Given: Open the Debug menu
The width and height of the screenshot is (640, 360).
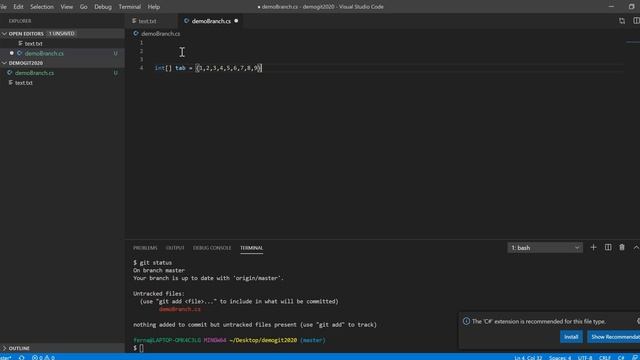Looking at the screenshot, I should tap(103, 7).
